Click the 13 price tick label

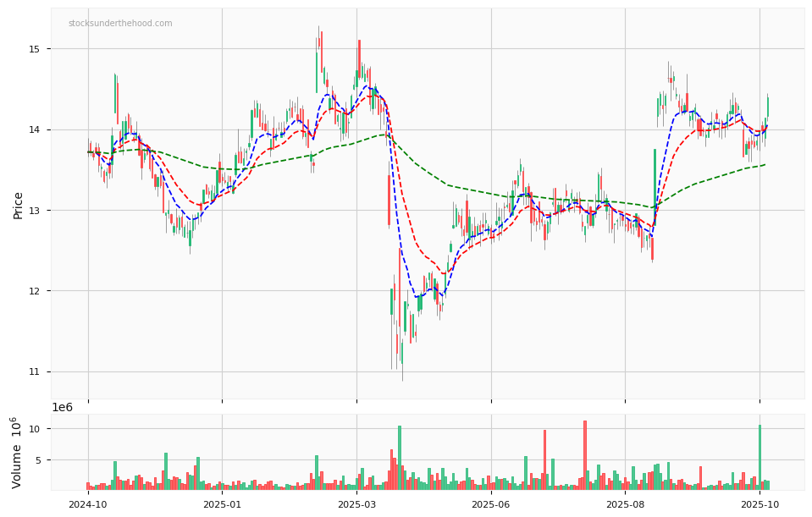[x=35, y=211]
